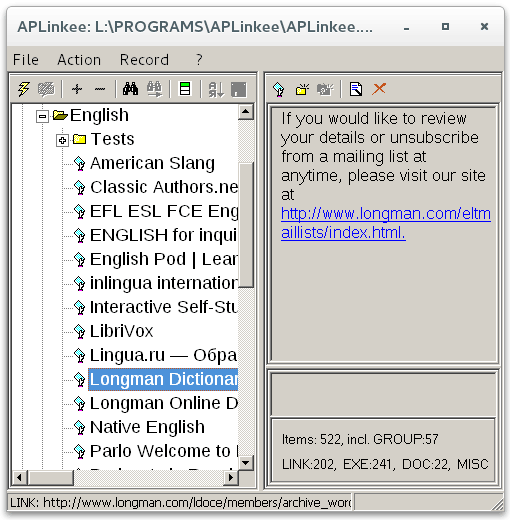Click the 'Items: 522, incl. GROUP:57' text
510x520 pixels.
coord(360,439)
